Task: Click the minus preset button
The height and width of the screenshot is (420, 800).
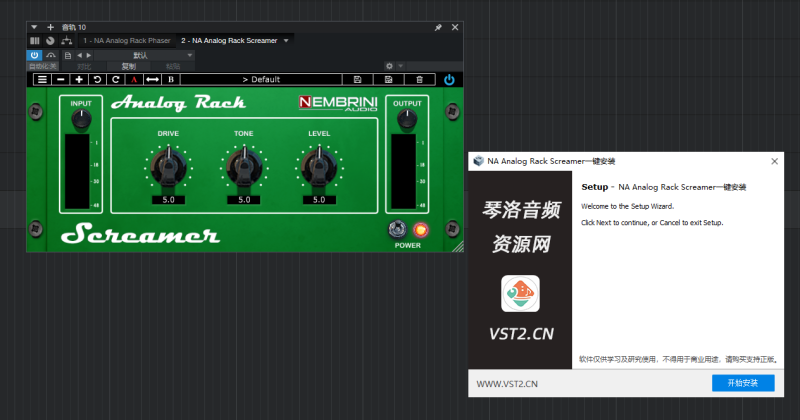Action: point(61,80)
